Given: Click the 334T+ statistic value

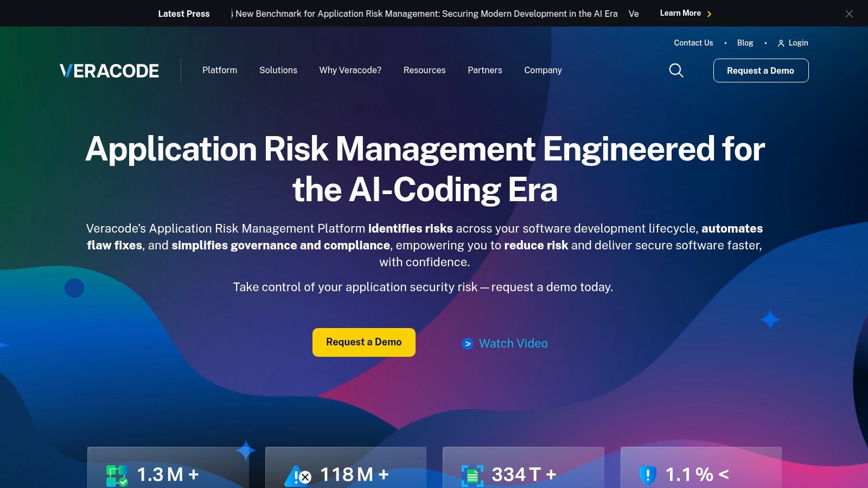Looking at the screenshot, I should (x=524, y=475).
